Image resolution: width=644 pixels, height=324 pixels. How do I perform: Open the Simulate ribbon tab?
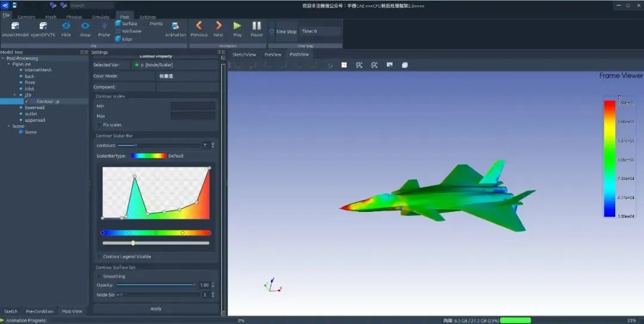(101, 17)
